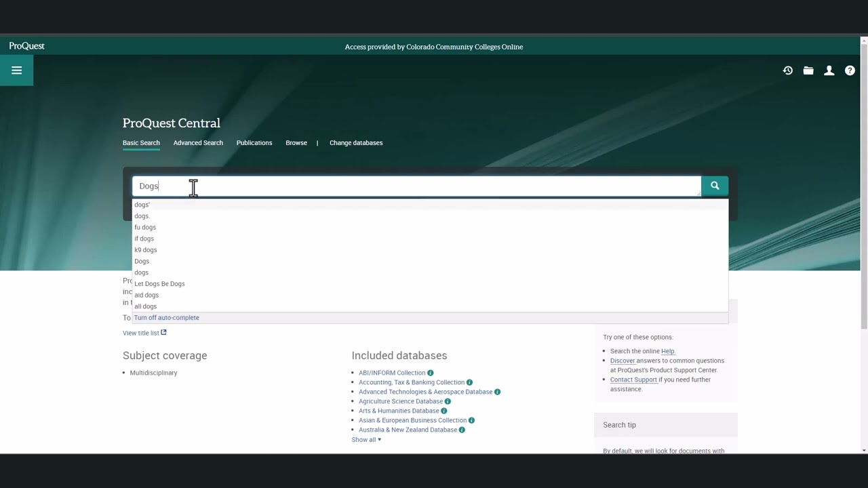Click inside the Dogs search field

click(x=416, y=186)
